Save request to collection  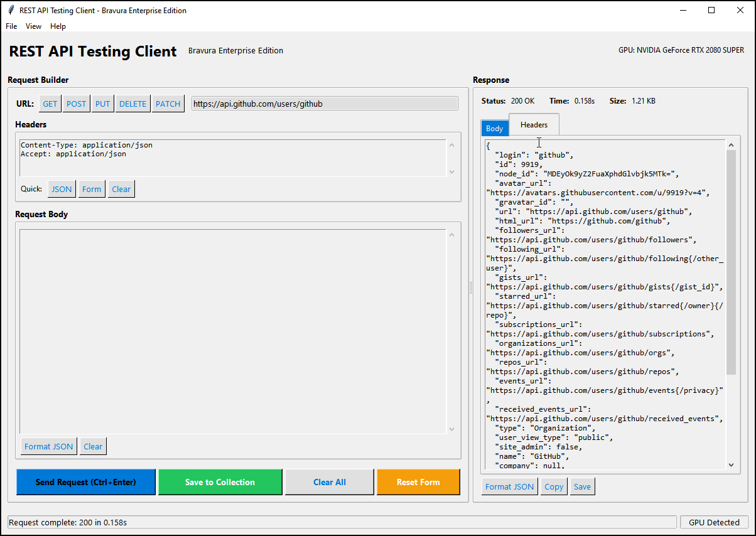coord(220,481)
